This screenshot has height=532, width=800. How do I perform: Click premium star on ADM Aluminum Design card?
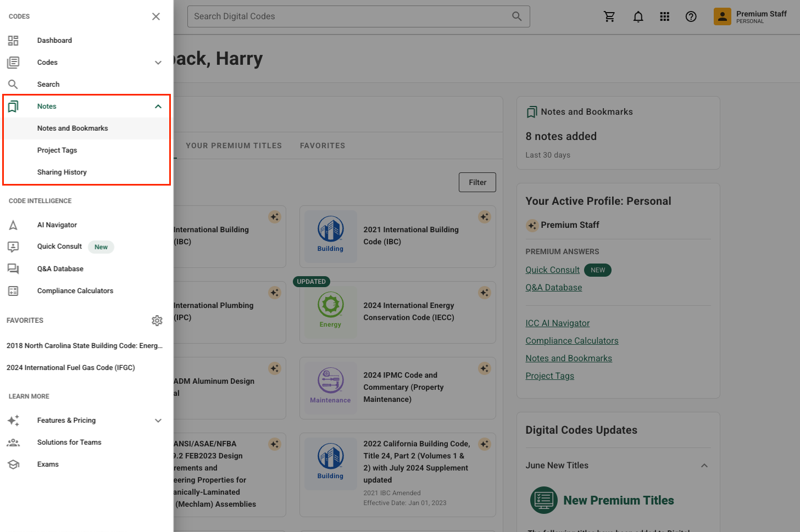275,368
